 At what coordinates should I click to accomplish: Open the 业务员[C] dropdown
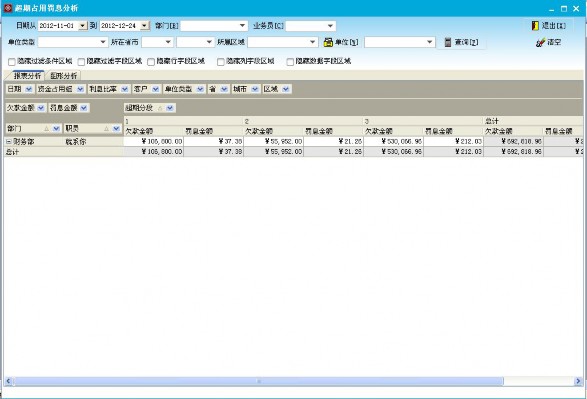point(330,25)
